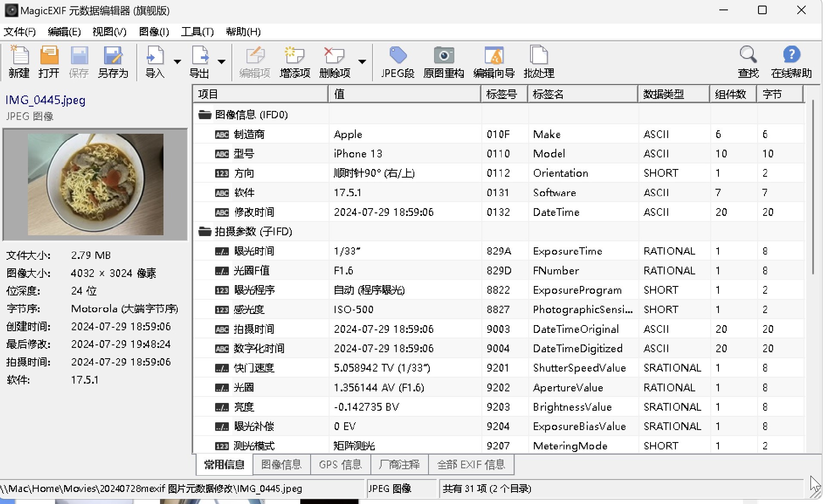Open the dropdown arrow next to 导出

222,61
